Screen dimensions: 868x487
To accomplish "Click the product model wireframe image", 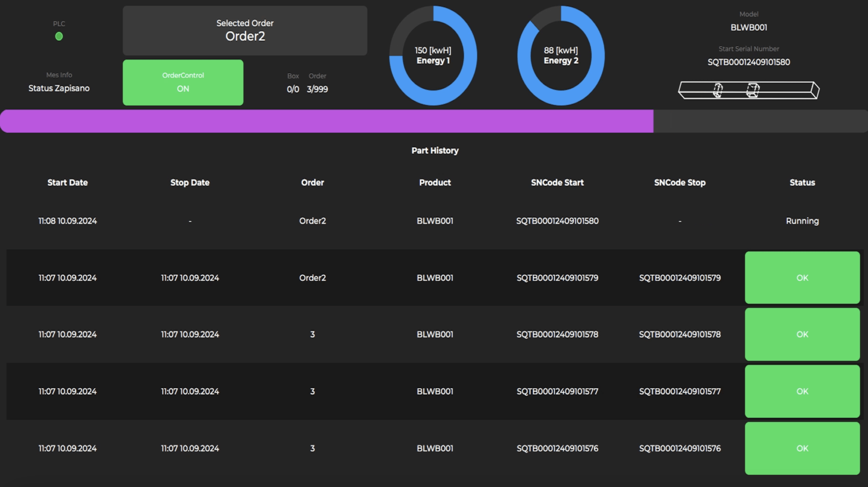I will click(x=749, y=90).
